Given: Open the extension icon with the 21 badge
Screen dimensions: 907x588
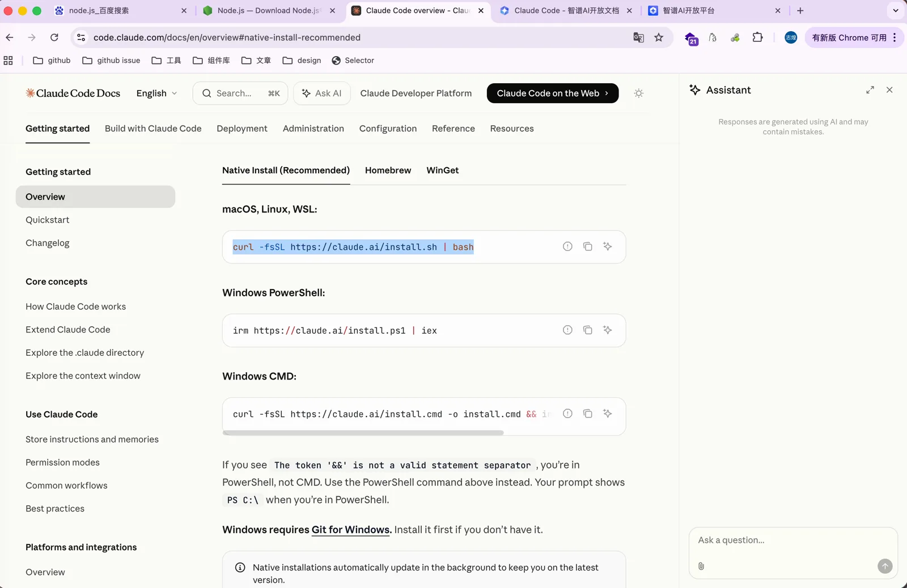Looking at the screenshot, I should 691,38.
